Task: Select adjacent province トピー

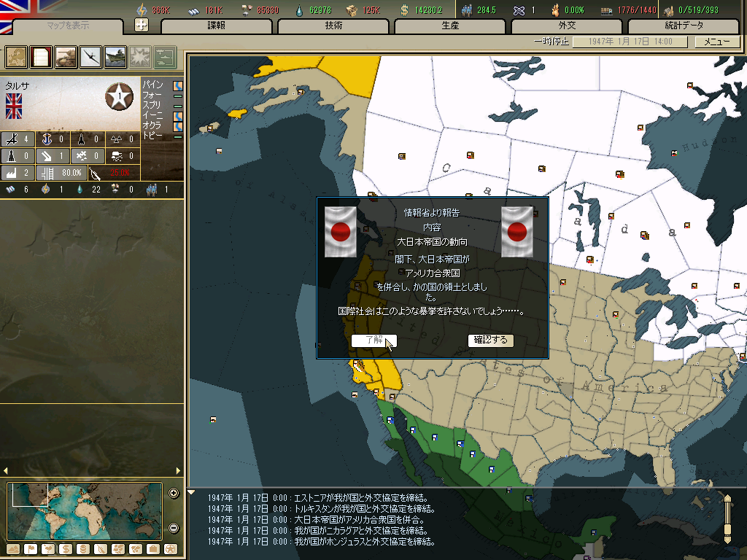Action: tap(152, 136)
